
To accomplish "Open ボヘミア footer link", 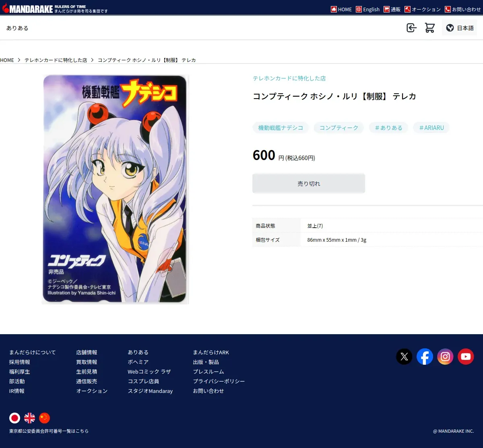I will (138, 362).
